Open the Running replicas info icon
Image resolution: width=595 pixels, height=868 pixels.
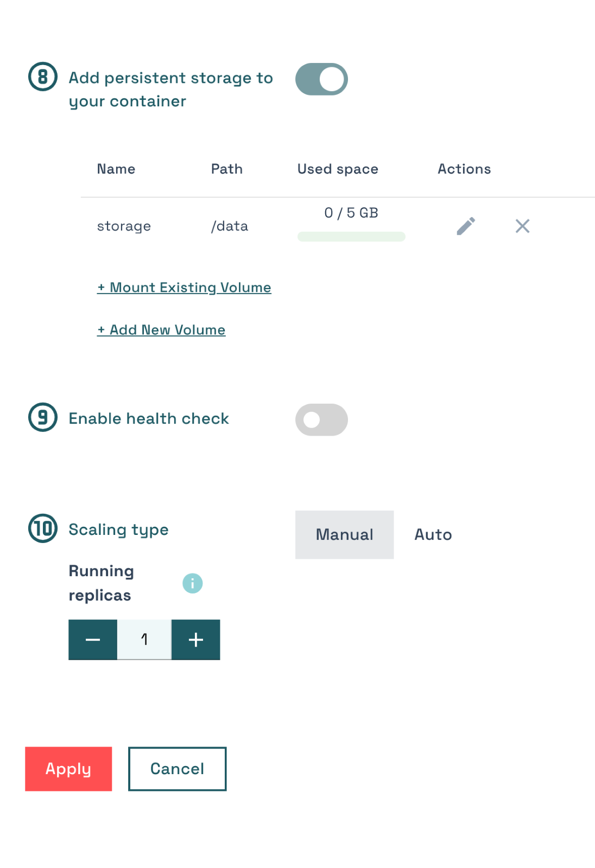(192, 583)
